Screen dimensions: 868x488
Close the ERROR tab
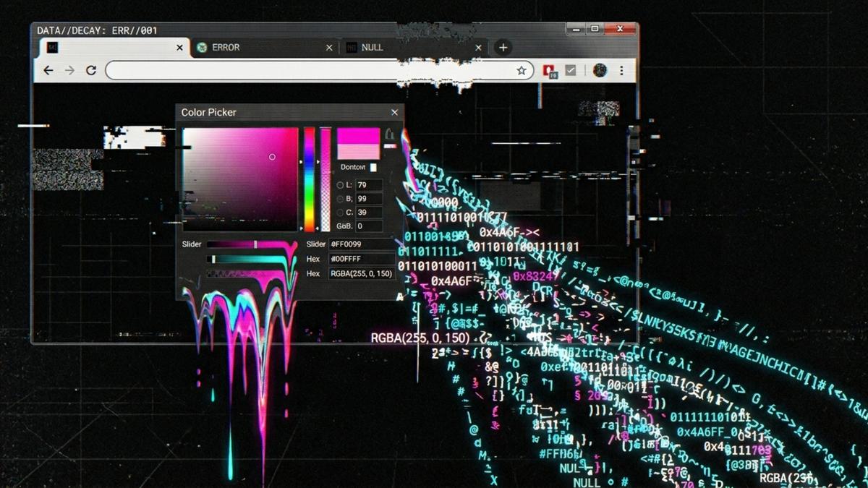pos(329,48)
